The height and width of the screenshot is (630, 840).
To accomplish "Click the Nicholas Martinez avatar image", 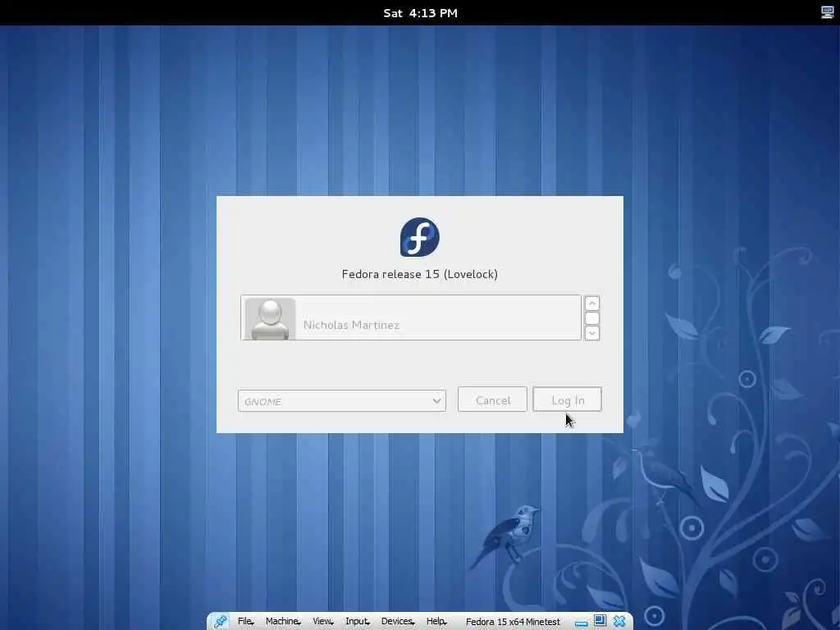I will [x=270, y=319].
